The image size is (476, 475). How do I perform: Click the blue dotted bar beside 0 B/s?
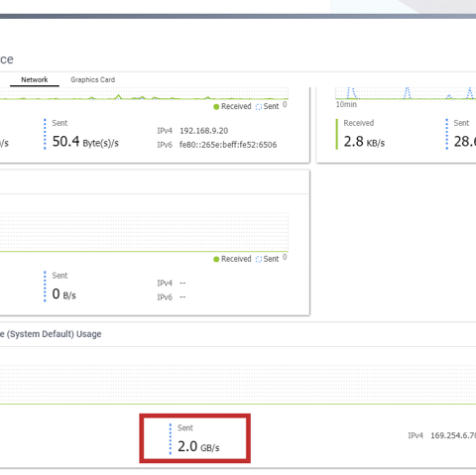click(x=45, y=287)
